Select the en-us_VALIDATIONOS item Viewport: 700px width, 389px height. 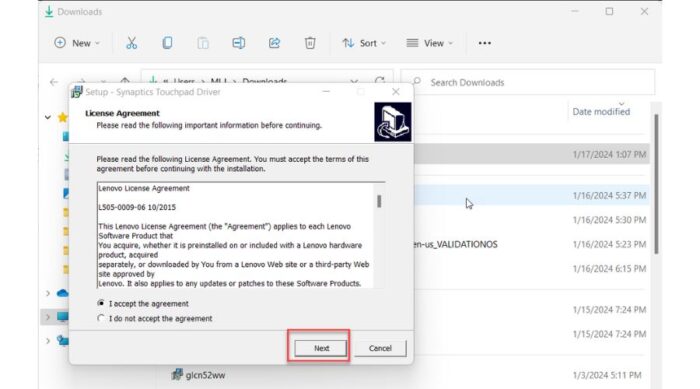point(455,244)
